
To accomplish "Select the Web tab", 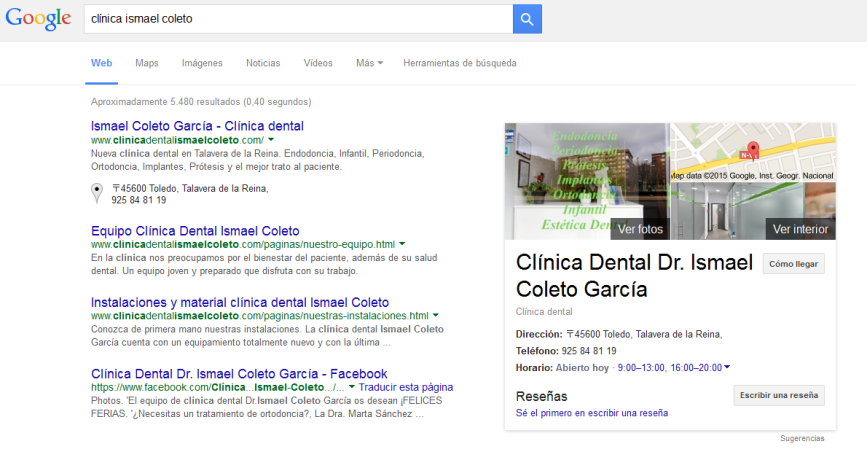I will 101,63.
